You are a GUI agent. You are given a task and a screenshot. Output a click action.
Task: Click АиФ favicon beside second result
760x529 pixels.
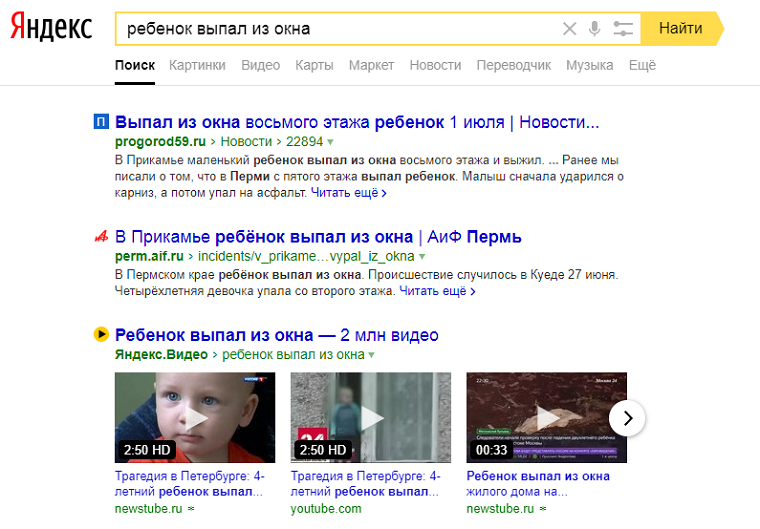[x=101, y=237]
